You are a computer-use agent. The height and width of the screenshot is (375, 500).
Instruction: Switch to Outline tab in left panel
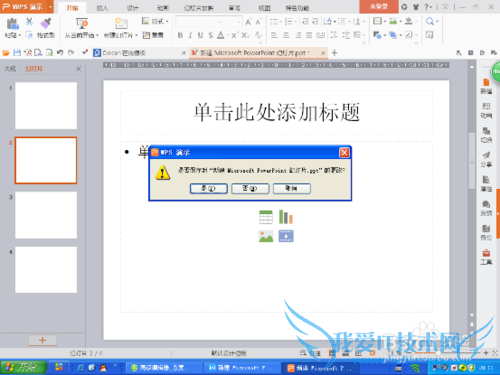point(10,69)
